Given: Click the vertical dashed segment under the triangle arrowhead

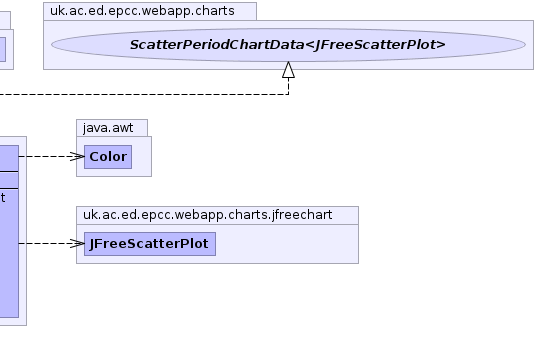Looking at the screenshot, I should coord(289,86).
